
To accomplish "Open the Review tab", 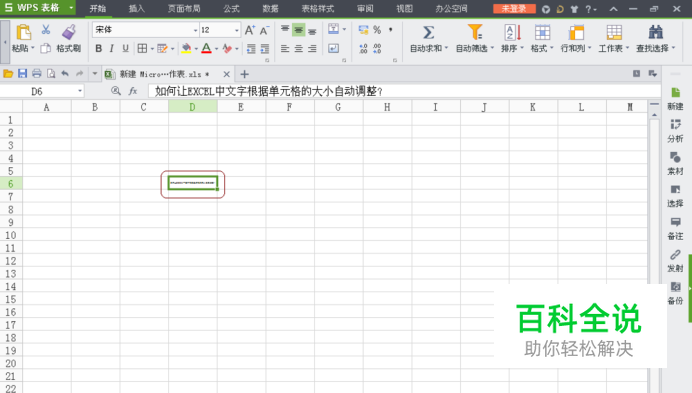I will [365, 8].
